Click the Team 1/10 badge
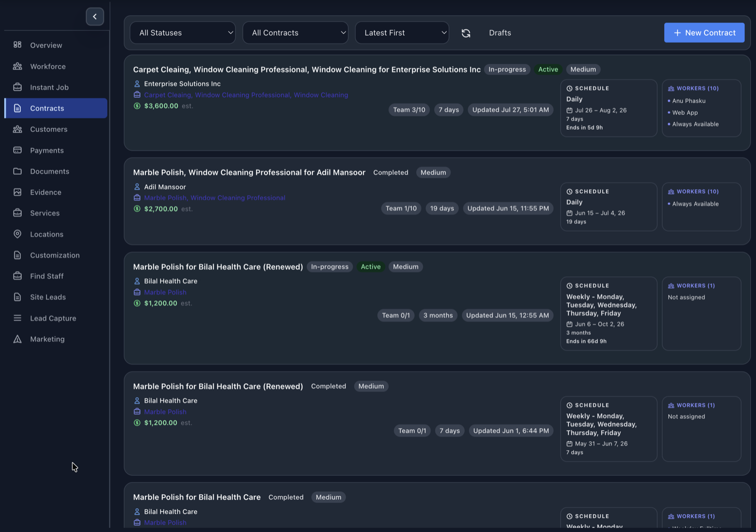The image size is (756, 532). click(401, 208)
